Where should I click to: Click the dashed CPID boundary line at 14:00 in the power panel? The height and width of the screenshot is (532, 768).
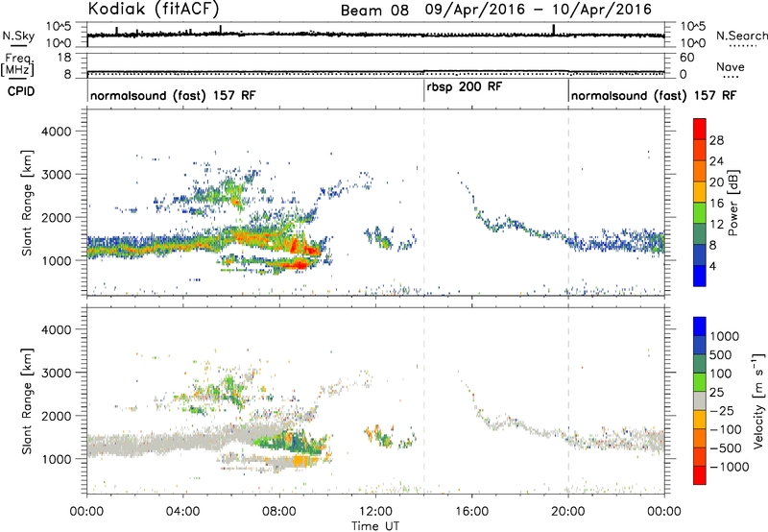[424, 203]
